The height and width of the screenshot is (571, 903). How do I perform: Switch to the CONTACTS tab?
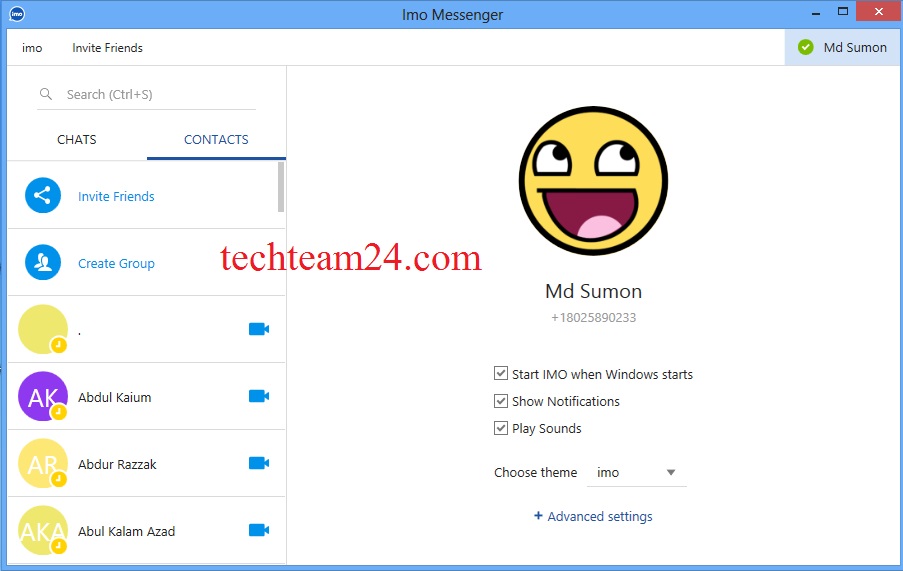point(216,140)
